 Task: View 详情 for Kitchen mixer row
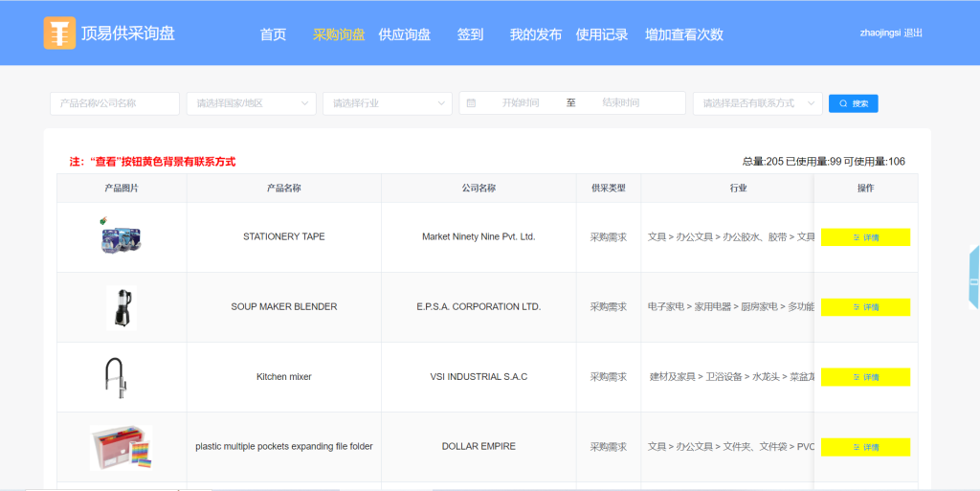tap(865, 377)
